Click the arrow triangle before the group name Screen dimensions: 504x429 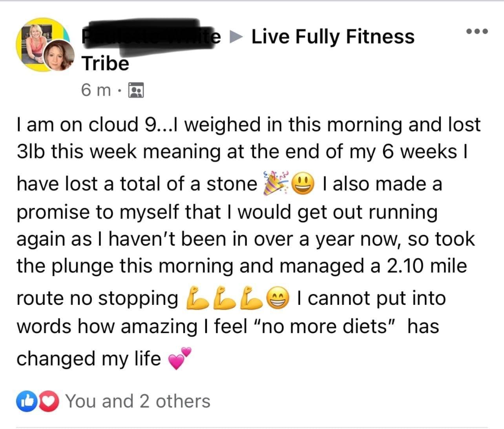(x=236, y=37)
